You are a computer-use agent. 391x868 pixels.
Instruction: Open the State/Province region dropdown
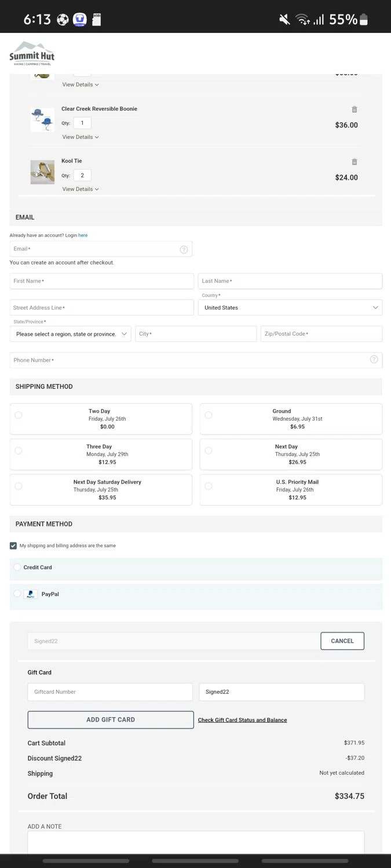[70, 334]
